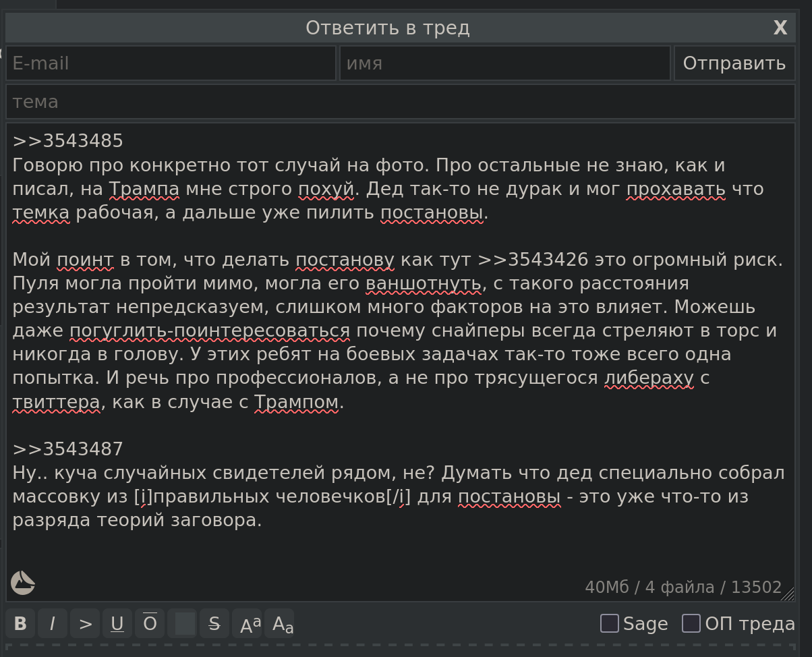Screen dimensions: 812x657
Task: Click the underlined word либераху
Action: pyautogui.click(x=649, y=378)
